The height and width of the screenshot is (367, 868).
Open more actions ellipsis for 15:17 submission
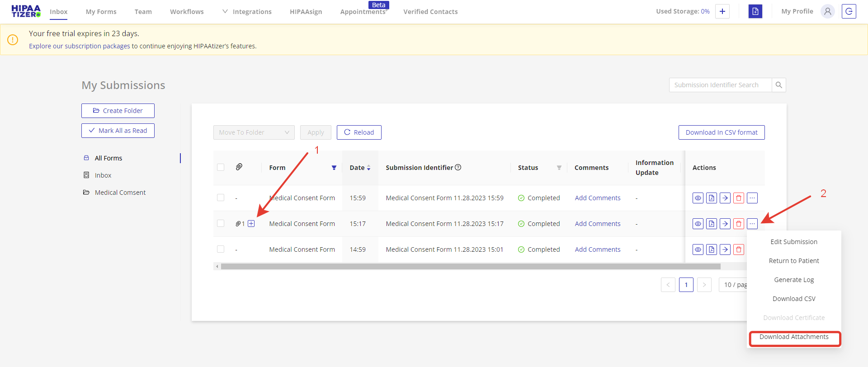click(752, 224)
